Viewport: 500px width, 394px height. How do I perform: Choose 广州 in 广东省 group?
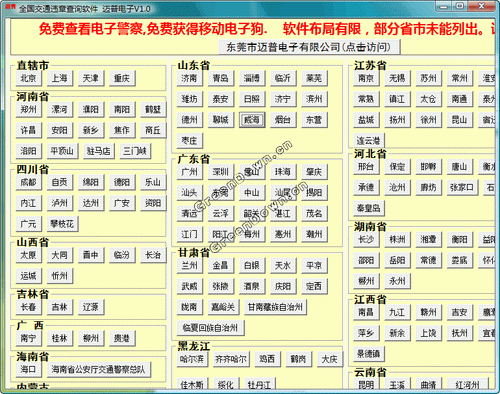point(189,172)
